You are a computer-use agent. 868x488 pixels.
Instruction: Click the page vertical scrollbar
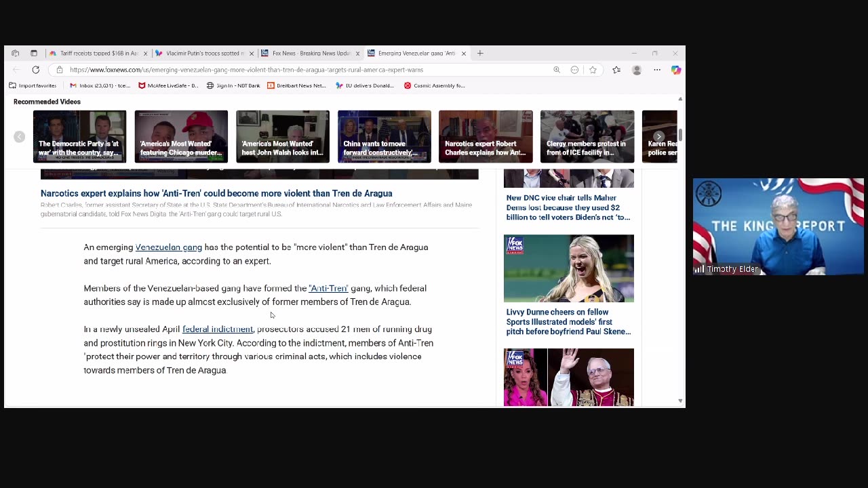(x=680, y=136)
